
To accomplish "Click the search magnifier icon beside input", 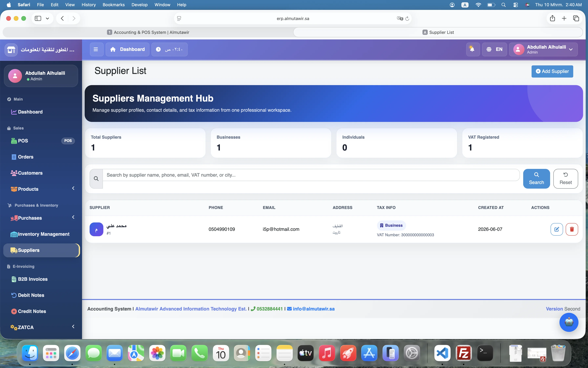I will pyautogui.click(x=96, y=179).
